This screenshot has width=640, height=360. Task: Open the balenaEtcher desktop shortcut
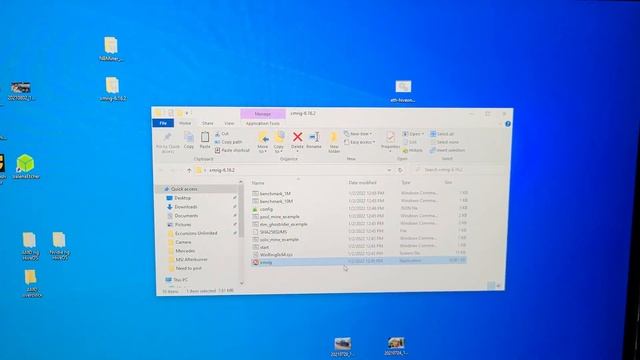[x=26, y=167]
